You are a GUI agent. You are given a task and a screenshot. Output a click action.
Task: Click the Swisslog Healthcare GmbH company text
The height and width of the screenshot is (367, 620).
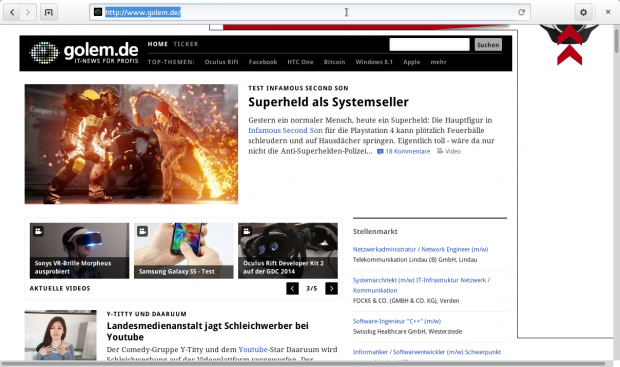(x=407, y=332)
